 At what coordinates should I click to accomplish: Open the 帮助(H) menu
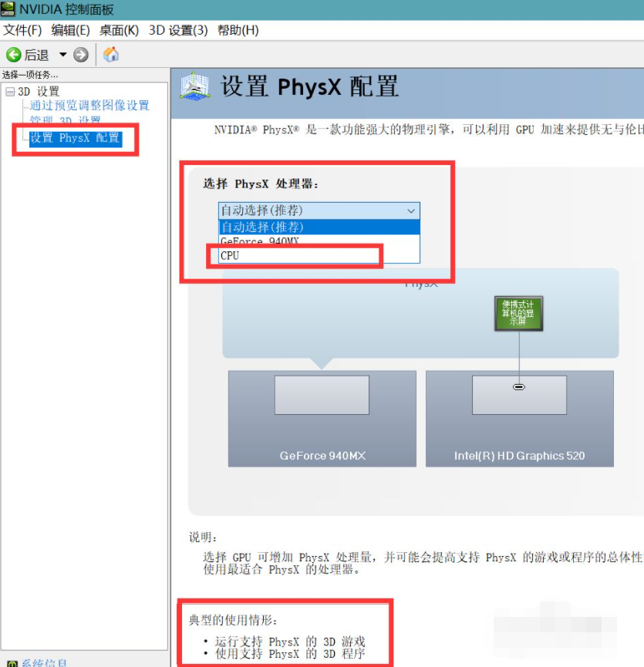[x=238, y=31]
